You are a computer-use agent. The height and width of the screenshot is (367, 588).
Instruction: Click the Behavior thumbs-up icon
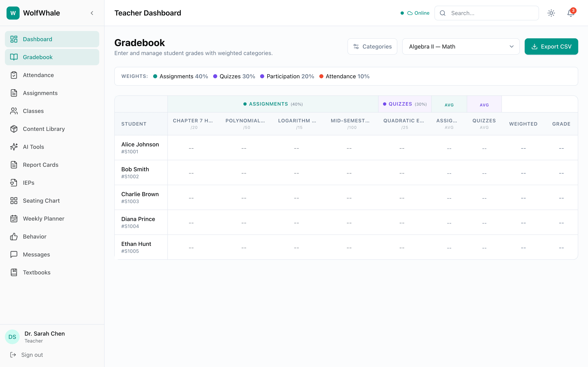14,237
